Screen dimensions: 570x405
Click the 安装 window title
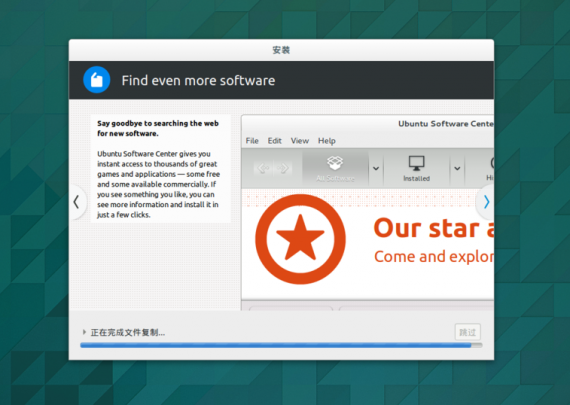281,50
